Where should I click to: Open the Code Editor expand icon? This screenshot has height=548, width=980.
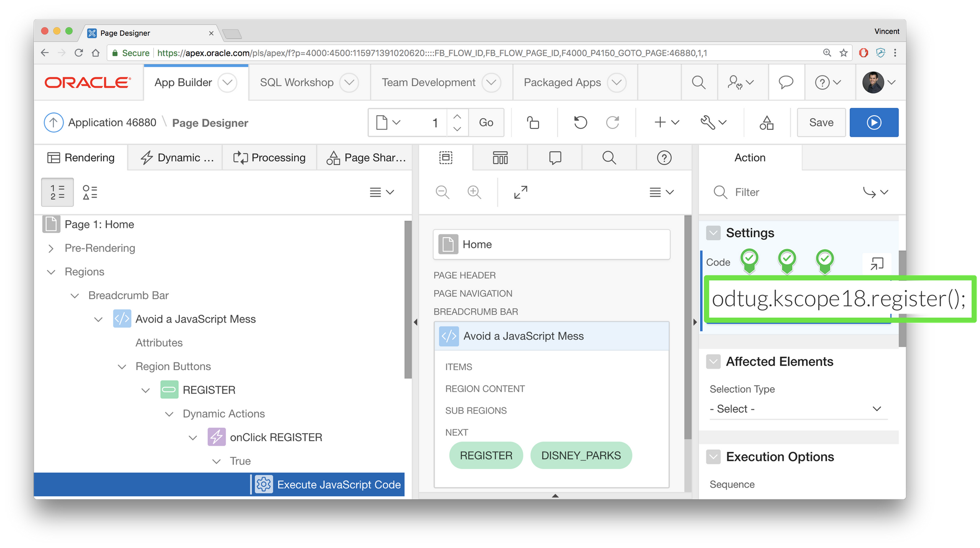[x=877, y=264]
